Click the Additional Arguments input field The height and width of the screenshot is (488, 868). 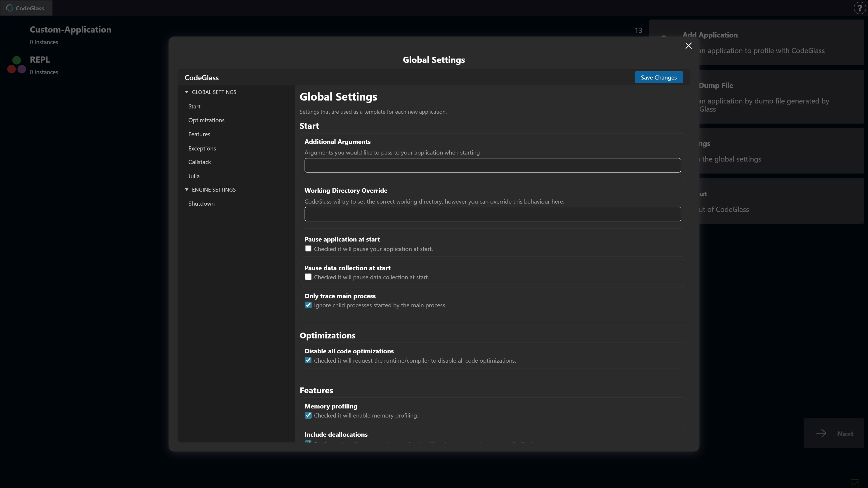click(492, 165)
